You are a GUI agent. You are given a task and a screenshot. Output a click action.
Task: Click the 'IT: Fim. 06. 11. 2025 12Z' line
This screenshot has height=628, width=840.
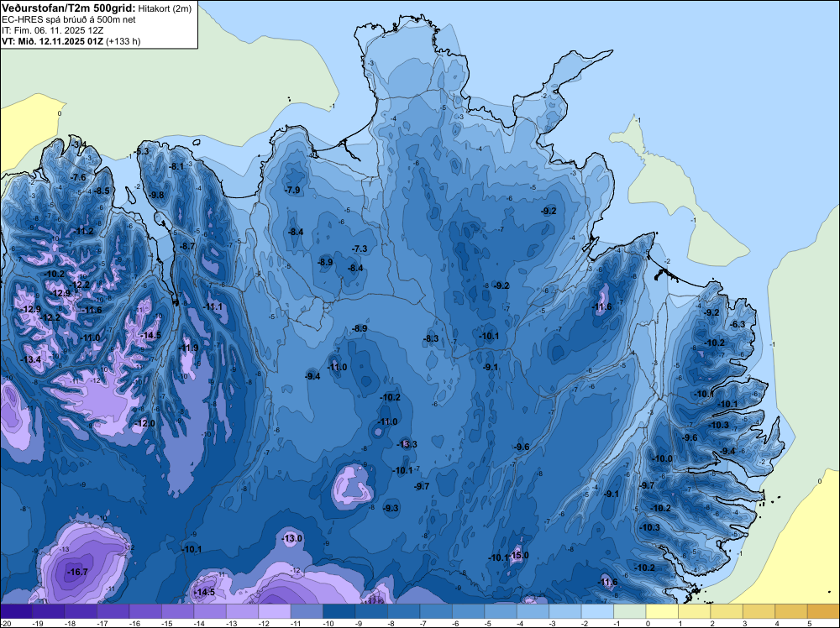52,30
